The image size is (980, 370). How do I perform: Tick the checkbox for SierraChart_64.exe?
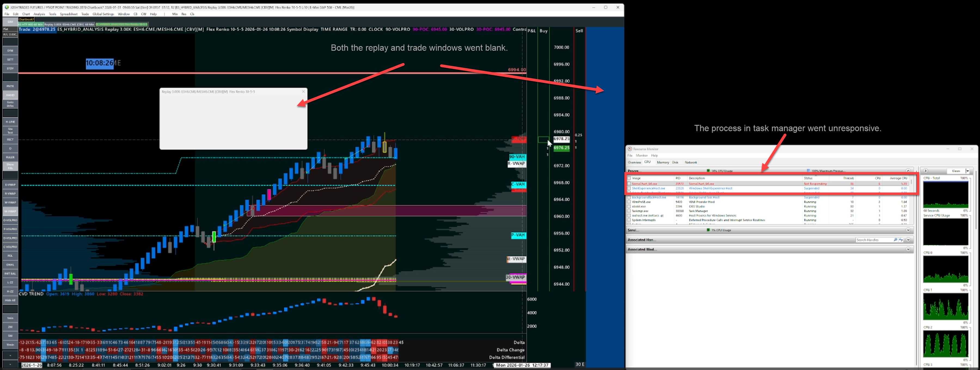pos(629,184)
